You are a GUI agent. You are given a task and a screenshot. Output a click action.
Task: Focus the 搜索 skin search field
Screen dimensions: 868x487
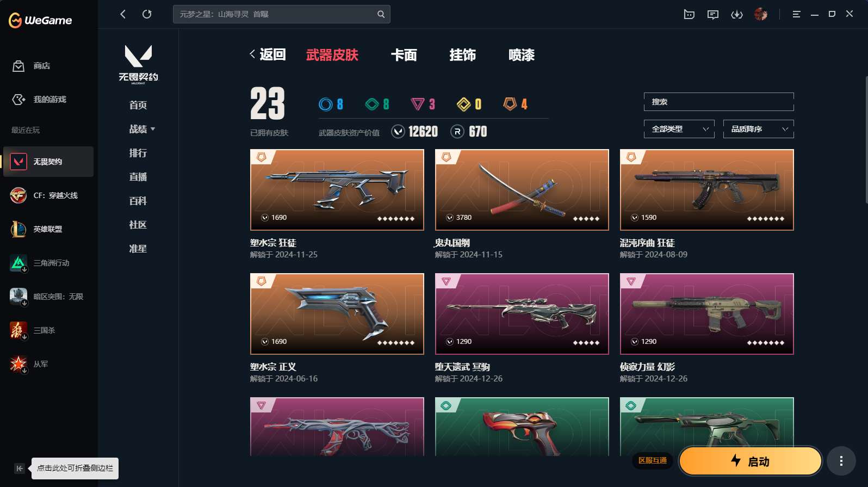click(x=719, y=102)
